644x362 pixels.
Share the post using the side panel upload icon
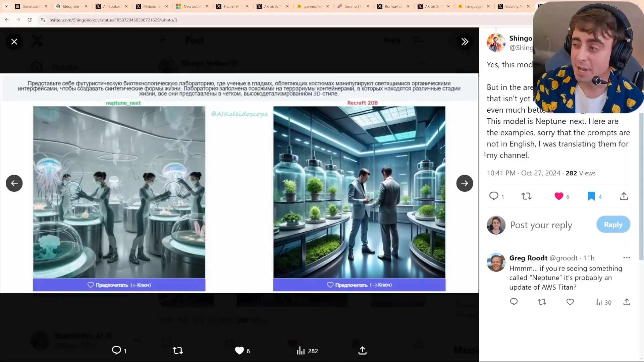624,196
